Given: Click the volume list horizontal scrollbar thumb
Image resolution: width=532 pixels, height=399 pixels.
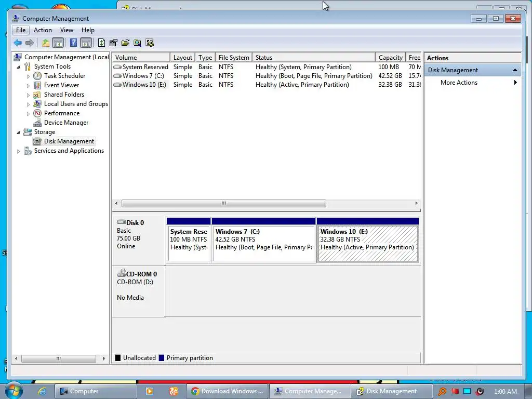Looking at the screenshot, I should click(223, 203).
